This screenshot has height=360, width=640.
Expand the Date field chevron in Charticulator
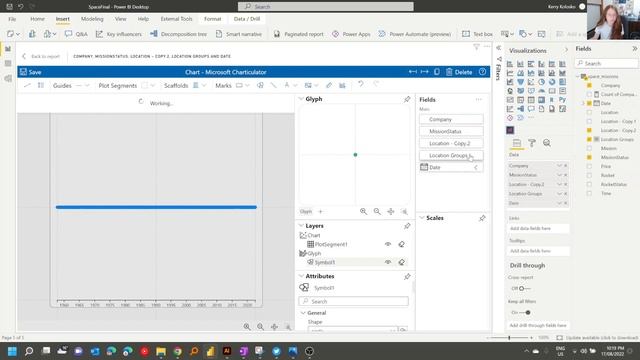coord(476,167)
